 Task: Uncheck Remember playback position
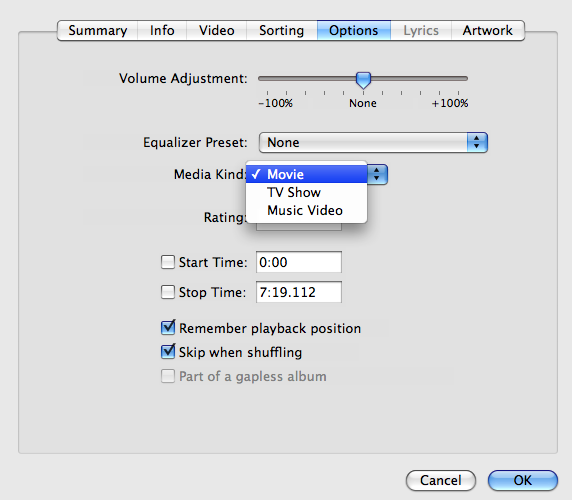coord(168,327)
